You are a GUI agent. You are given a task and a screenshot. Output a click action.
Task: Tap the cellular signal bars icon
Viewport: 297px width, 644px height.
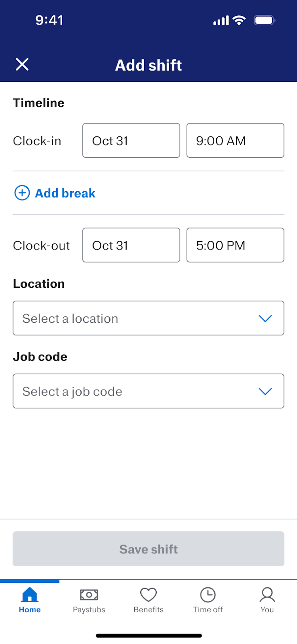coord(221,20)
